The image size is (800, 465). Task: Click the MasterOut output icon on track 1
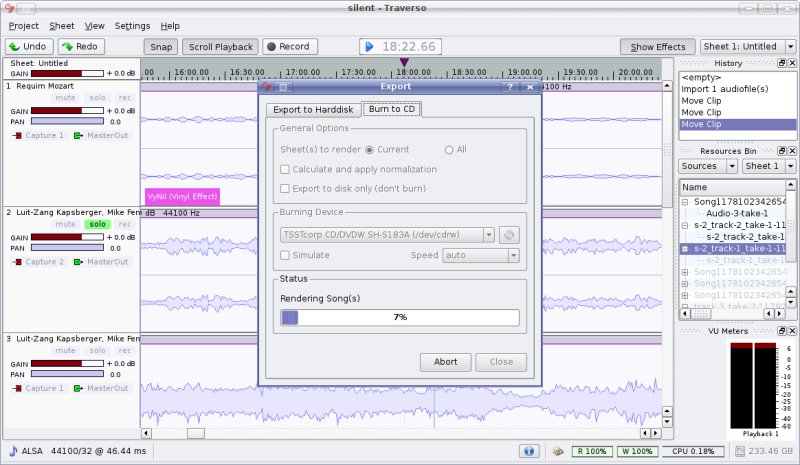click(78, 136)
